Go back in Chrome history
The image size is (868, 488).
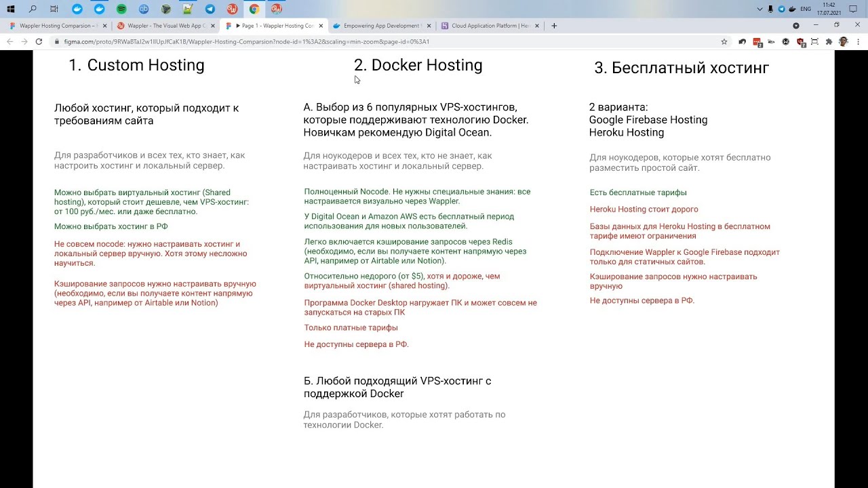[x=9, y=41]
